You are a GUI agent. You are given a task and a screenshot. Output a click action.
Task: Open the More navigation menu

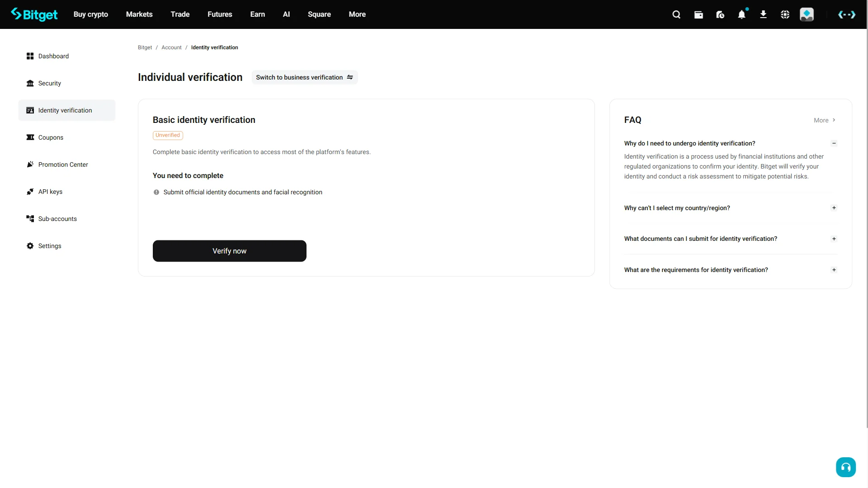coord(357,14)
